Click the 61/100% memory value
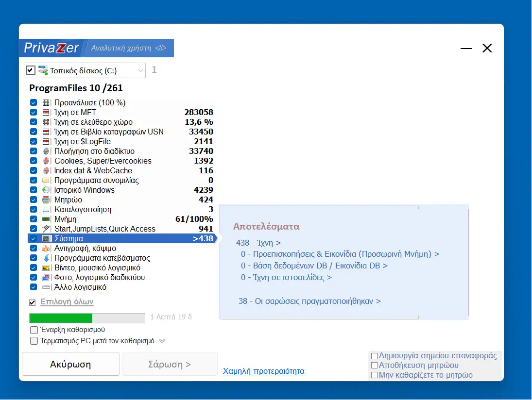 point(194,219)
